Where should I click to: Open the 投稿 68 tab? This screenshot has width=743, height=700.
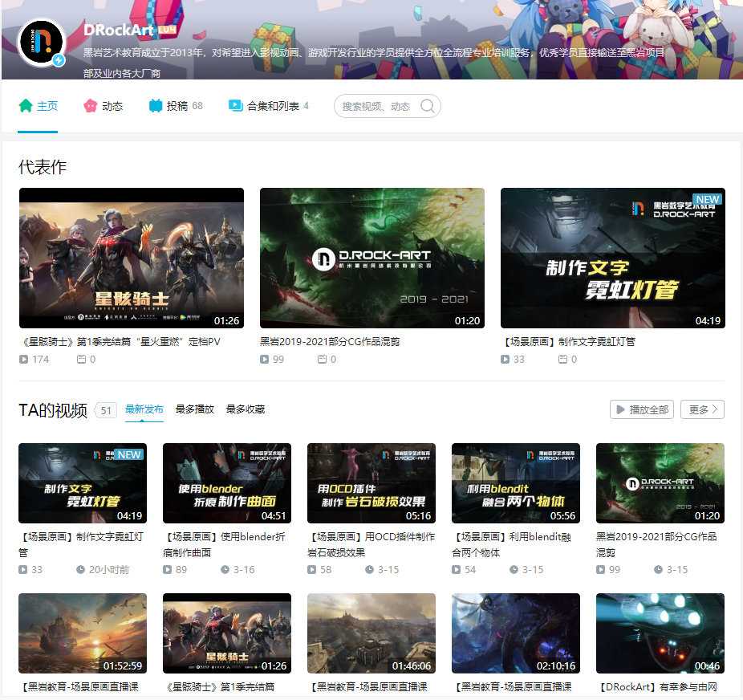click(176, 106)
